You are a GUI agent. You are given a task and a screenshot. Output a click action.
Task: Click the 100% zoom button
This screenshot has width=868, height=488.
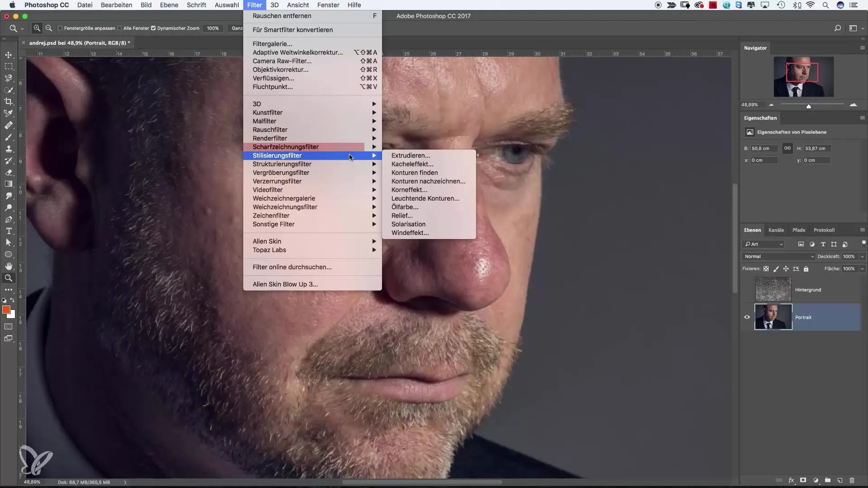pyautogui.click(x=213, y=28)
